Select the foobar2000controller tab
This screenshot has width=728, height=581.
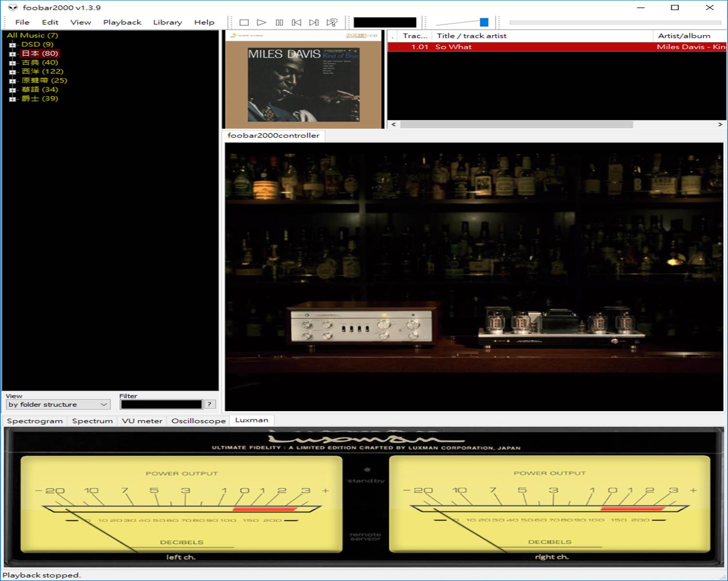click(273, 135)
